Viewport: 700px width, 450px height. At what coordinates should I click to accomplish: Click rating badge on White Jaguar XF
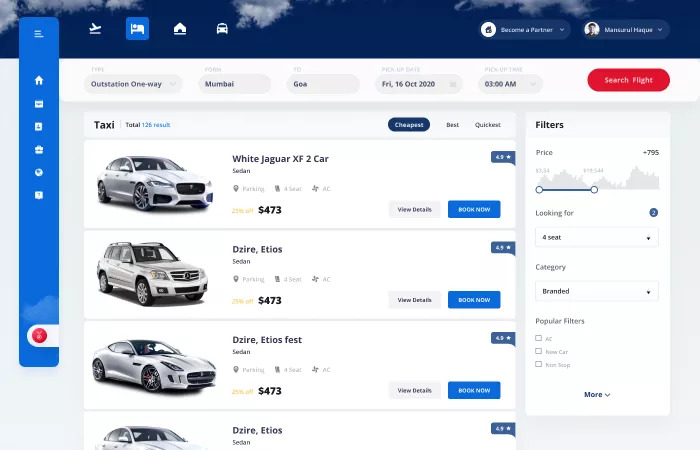point(503,158)
